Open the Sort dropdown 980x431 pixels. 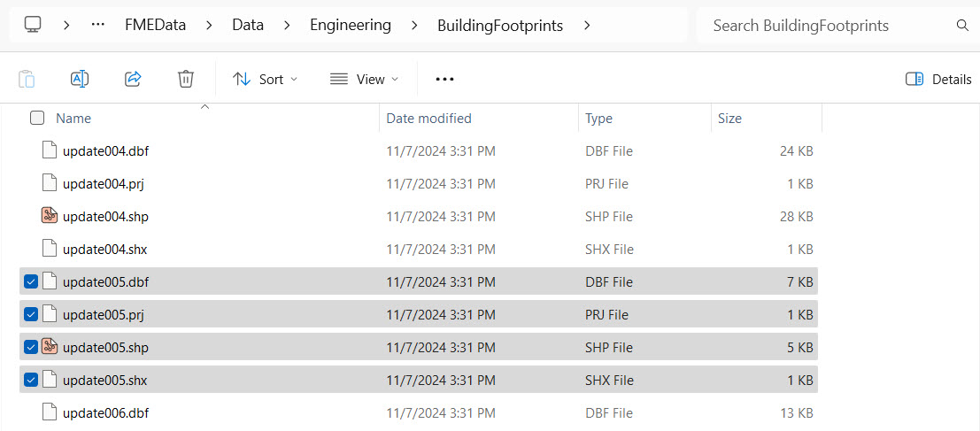pyautogui.click(x=265, y=79)
